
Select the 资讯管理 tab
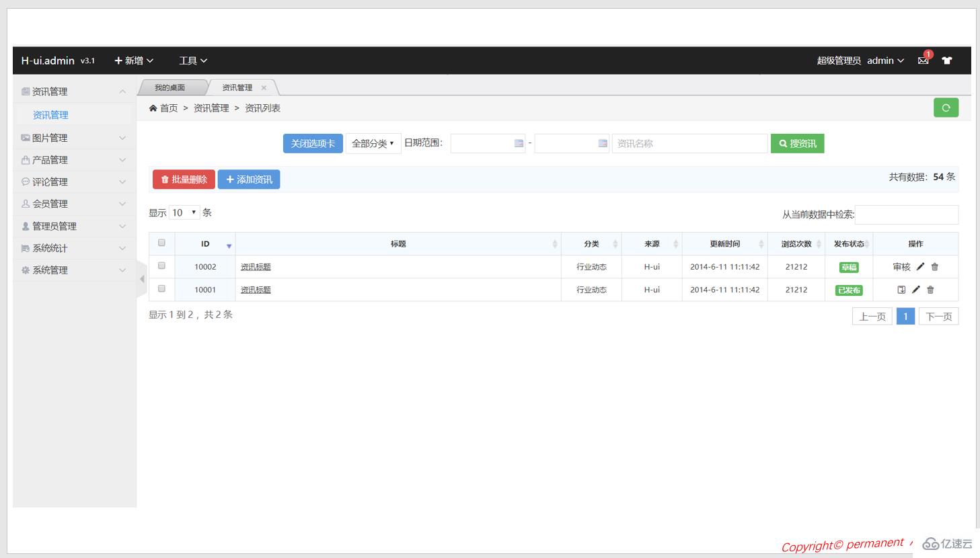tap(237, 87)
